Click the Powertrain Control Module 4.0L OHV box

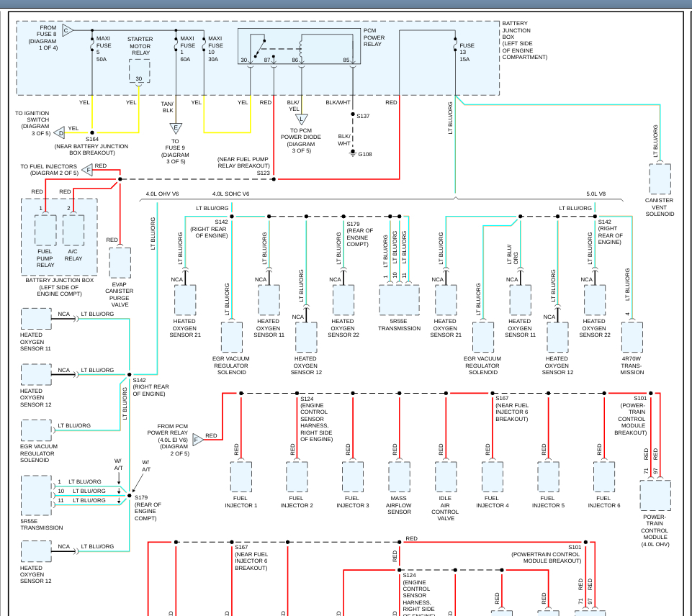click(x=655, y=496)
